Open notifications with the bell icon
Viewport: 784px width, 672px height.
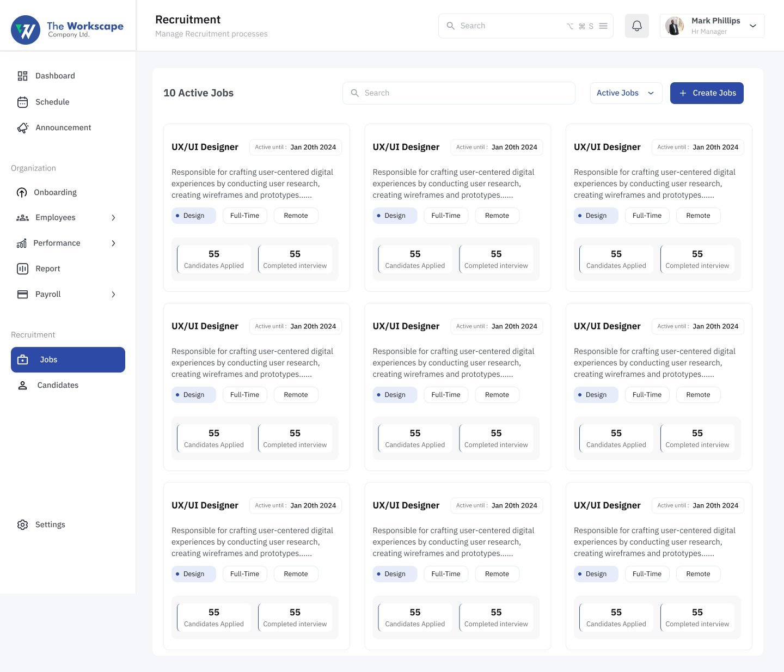point(637,26)
